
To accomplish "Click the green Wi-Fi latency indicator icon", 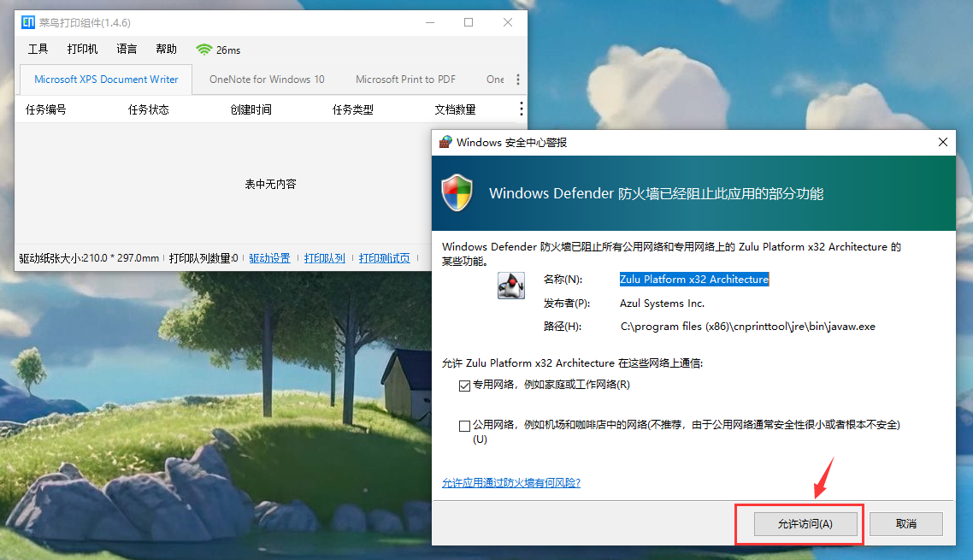I will (203, 50).
